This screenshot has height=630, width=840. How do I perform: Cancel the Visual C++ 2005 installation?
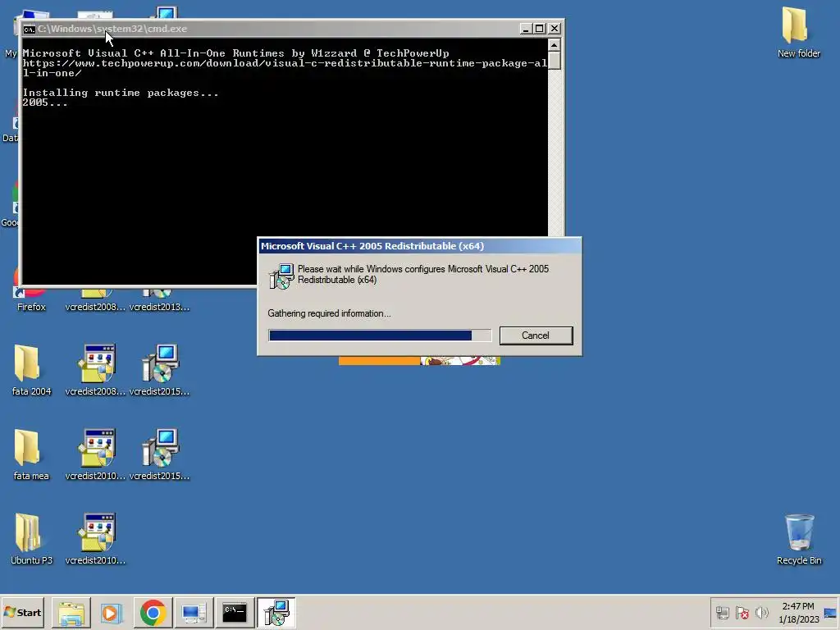point(536,336)
